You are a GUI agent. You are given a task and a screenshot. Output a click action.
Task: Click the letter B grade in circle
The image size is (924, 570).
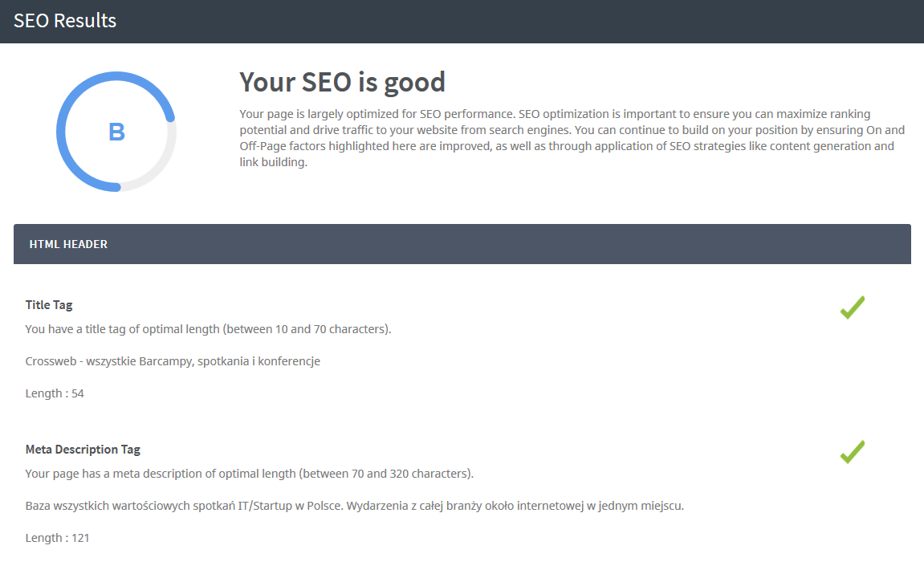pos(116,132)
